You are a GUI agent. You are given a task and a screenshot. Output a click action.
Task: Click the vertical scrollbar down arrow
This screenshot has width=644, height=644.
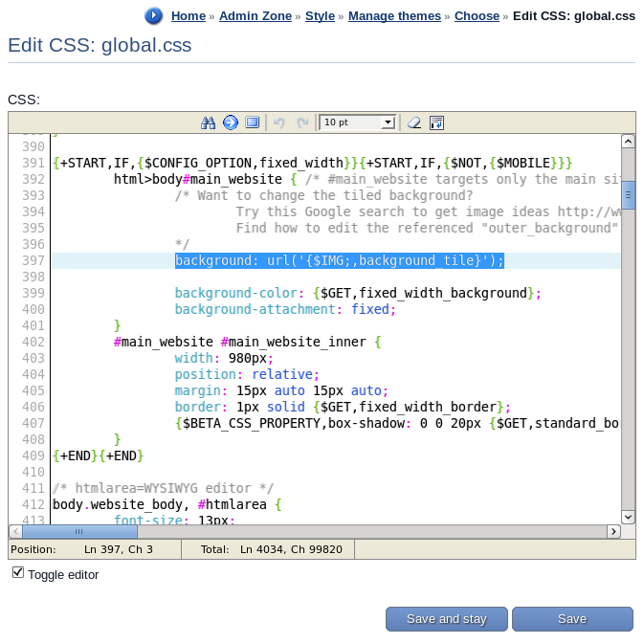(x=628, y=517)
